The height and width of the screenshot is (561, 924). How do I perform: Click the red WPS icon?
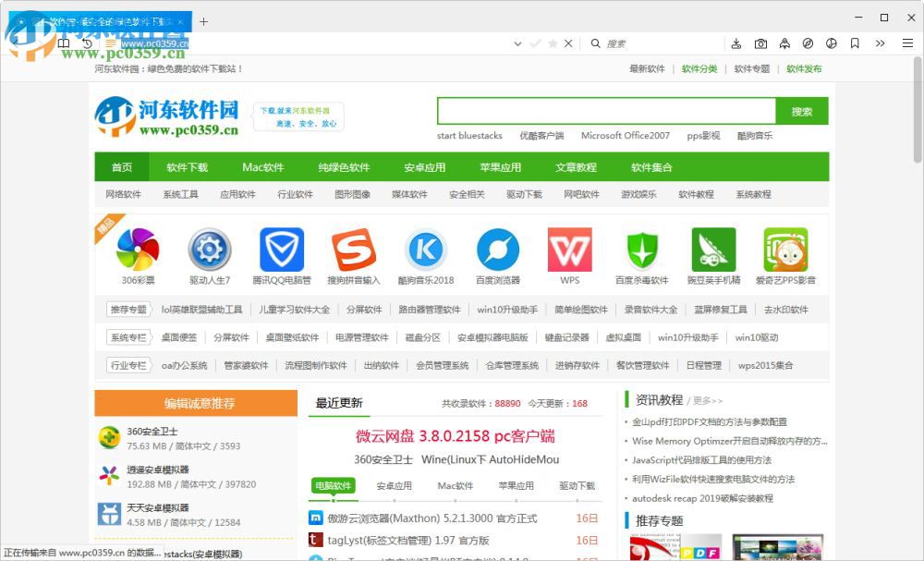[569, 250]
